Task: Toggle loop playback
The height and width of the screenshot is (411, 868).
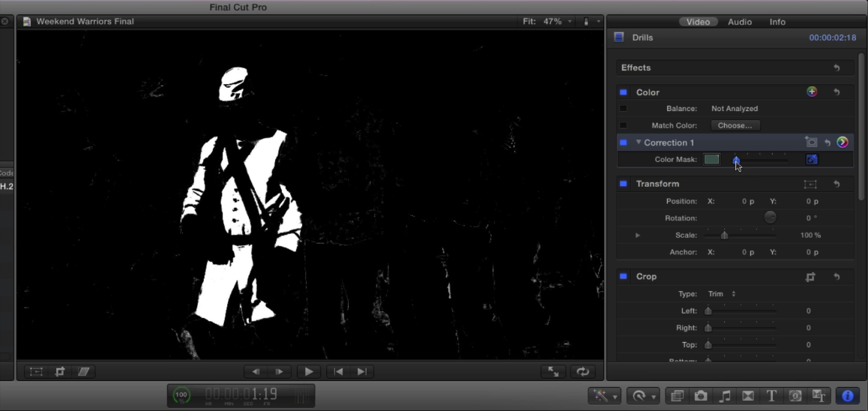Action: [582, 372]
